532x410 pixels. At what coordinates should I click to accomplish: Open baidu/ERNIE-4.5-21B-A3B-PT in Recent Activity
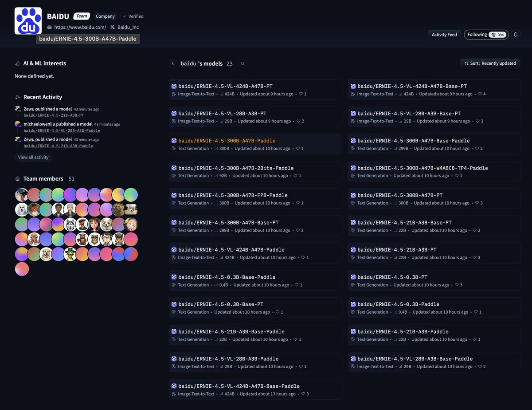click(x=54, y=115)
